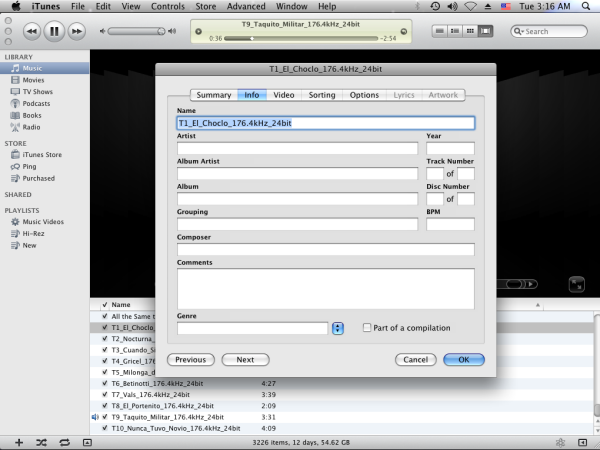Open the Search field magnifier dropdown
This screenshot has height=450, width=600.
(518, 31)
